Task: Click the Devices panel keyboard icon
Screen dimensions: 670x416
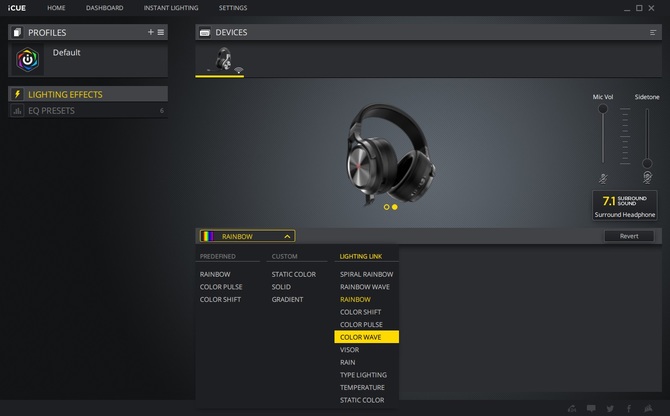Action: point(205,32)
